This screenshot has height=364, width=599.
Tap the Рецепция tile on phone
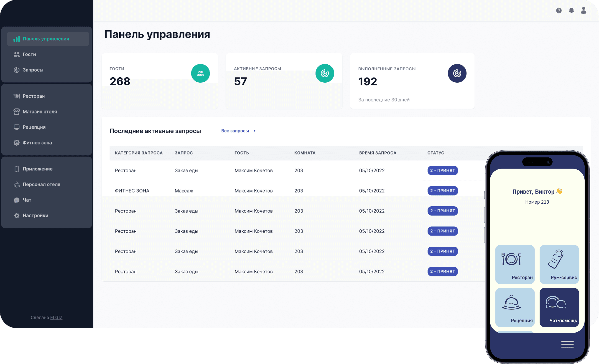[515, 307]
